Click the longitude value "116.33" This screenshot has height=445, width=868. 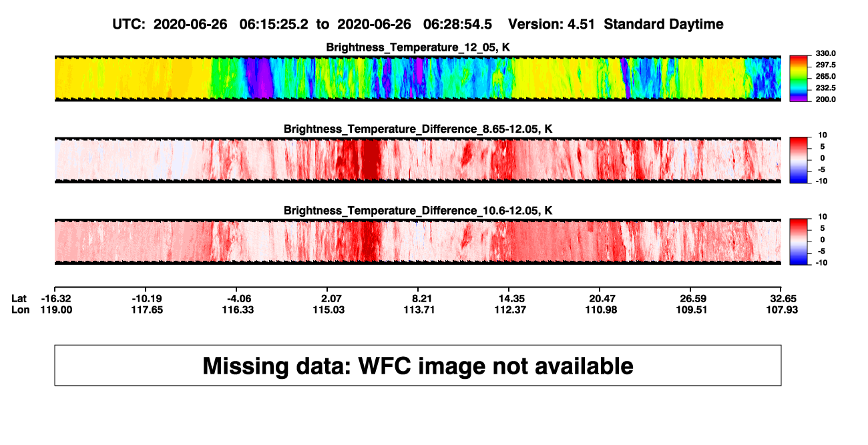(238, 310)
